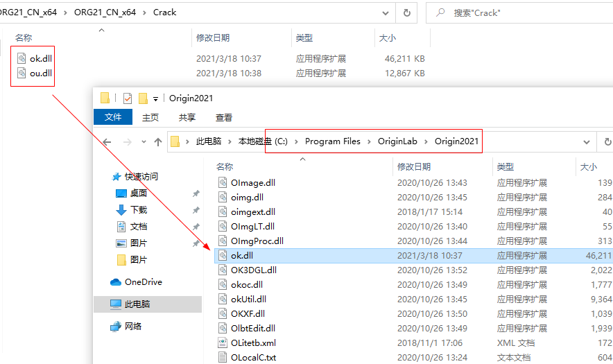
Task: Select OKXF.dll file icon
Action: pyautogui.click(x=223, y=313)
